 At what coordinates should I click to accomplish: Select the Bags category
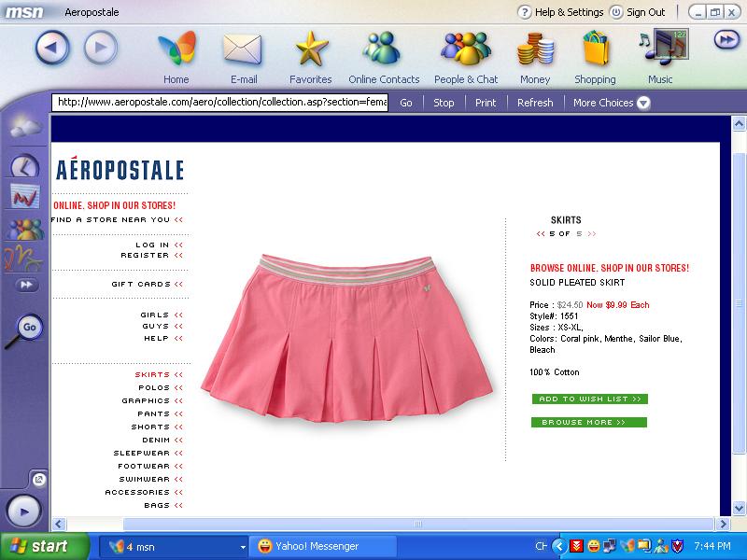point(163,505)
